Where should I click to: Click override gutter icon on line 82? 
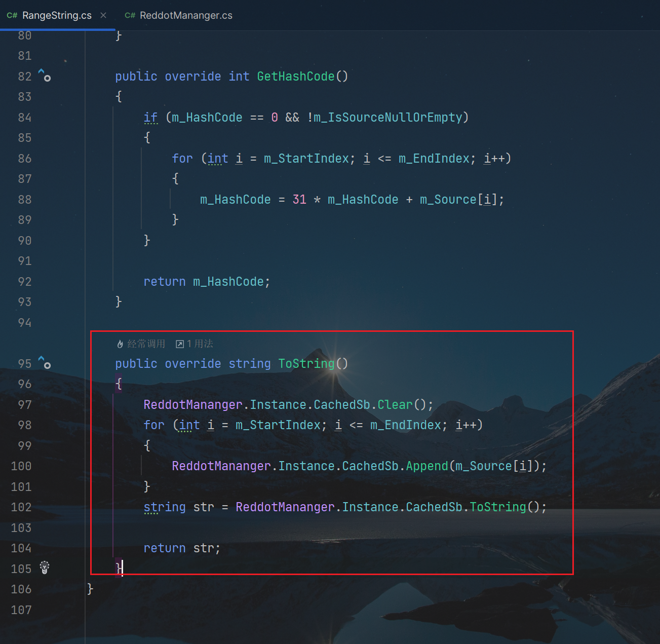click(45, 75)
